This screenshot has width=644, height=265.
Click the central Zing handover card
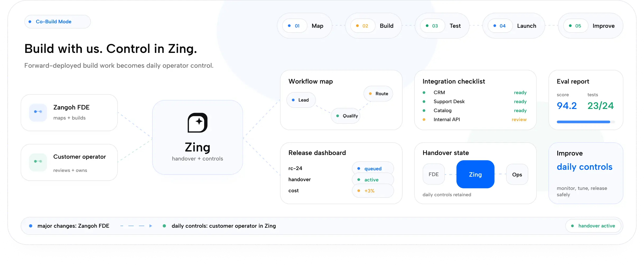point(198,137)
